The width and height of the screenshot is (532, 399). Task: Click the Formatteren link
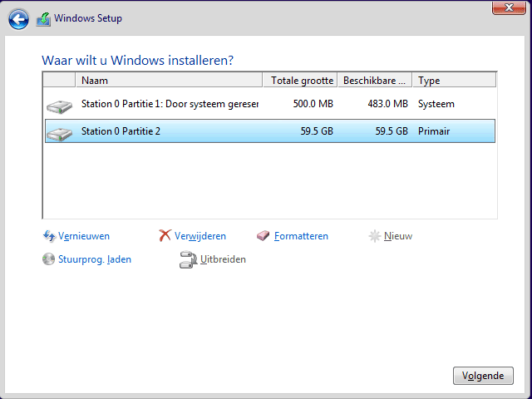tap(301, 236)
